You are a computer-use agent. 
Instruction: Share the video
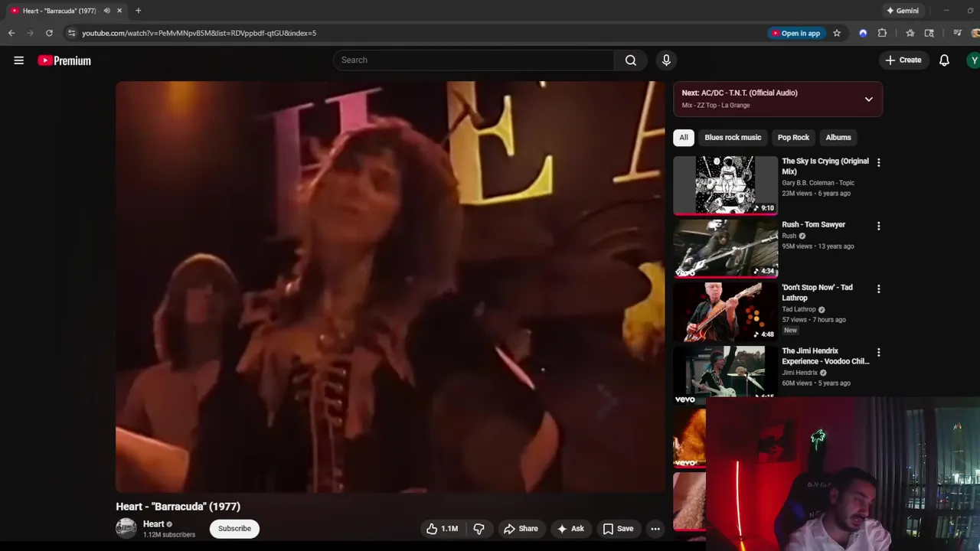(521, 529)
